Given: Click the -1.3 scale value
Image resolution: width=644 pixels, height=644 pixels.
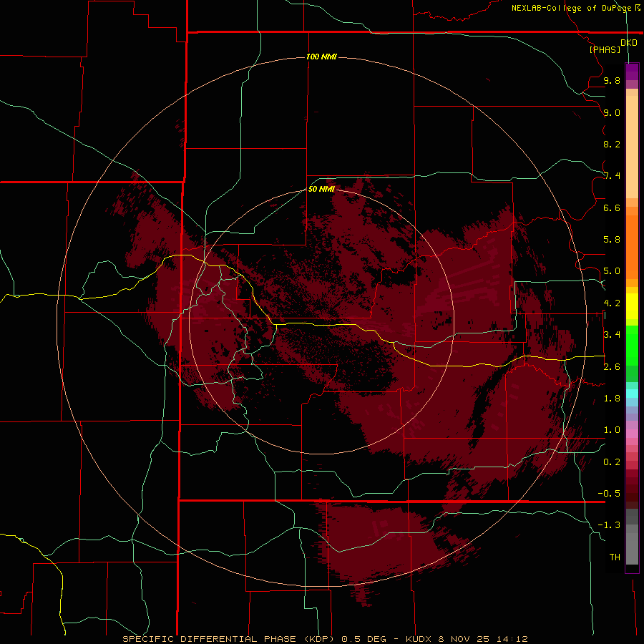Looking at the screenshot, I should coord(609,525).
